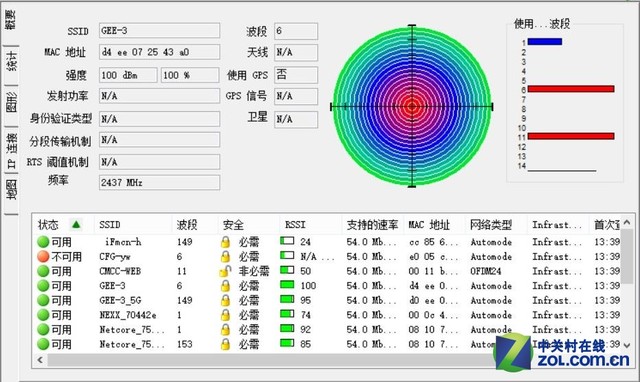
Task: Open the 图形 vertical tab
Action: tap(11, 102)
